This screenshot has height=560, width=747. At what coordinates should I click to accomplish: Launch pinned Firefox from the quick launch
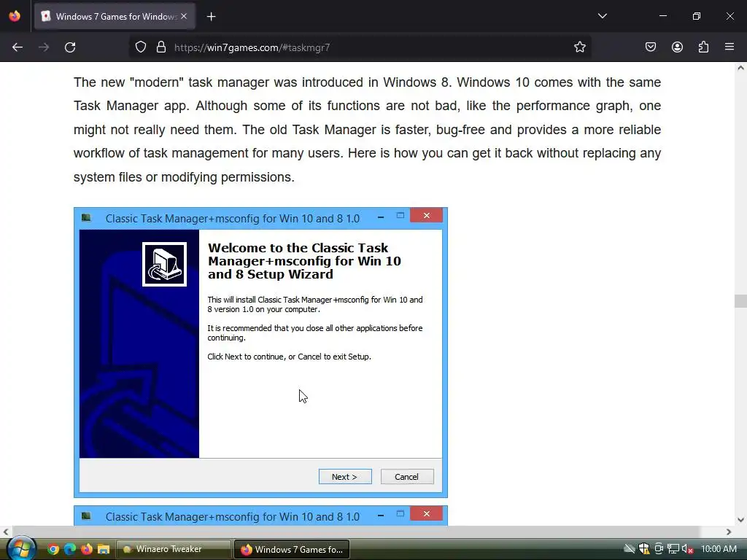[87, 549]
